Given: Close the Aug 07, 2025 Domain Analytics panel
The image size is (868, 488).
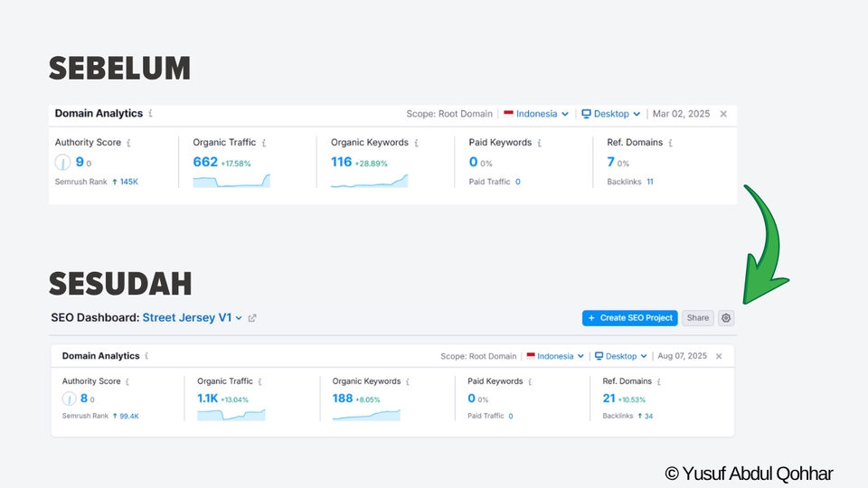Looking at the screenshot, I should point(719,356).
